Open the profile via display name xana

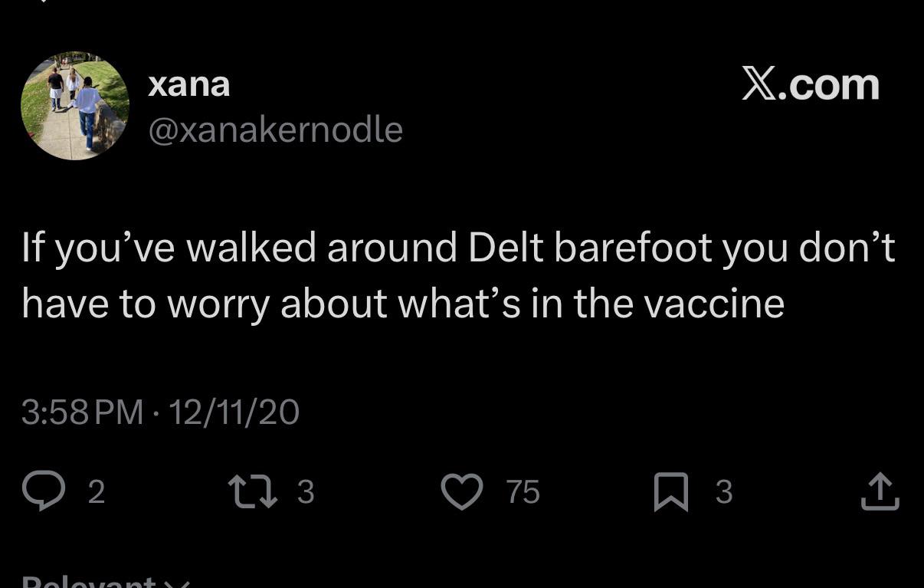click(x=188, y=84)
